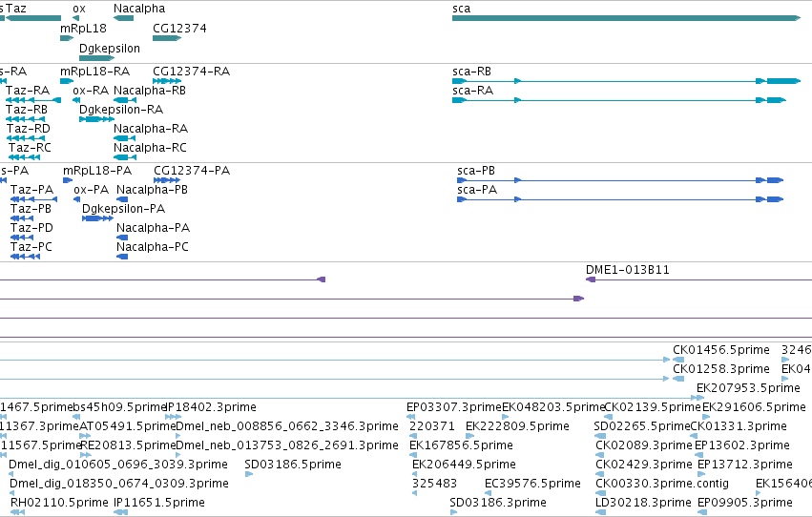Select the sca-PB protein label
Screen dimensions: 812x517
(476, 170)
